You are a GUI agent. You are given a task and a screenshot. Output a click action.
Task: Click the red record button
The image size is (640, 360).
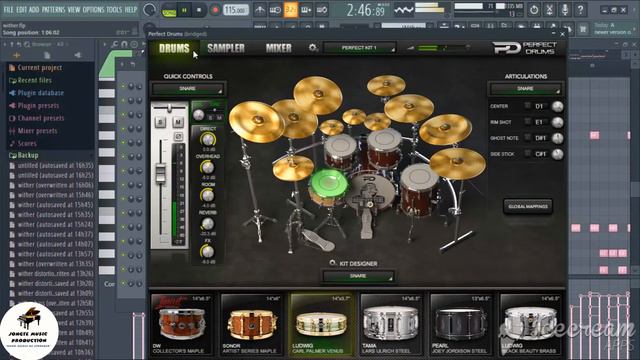click(215, 10)
